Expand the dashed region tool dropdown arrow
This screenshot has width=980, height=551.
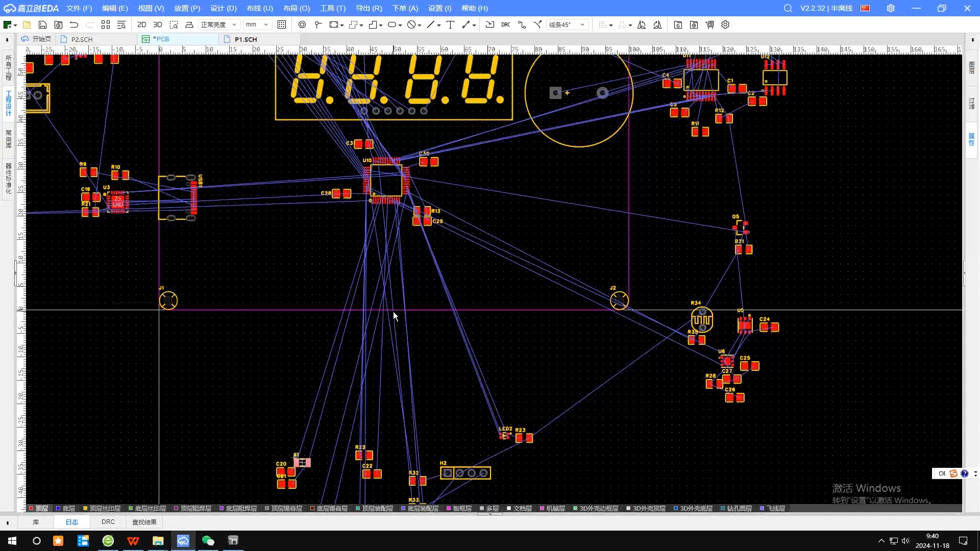point(361,25)
